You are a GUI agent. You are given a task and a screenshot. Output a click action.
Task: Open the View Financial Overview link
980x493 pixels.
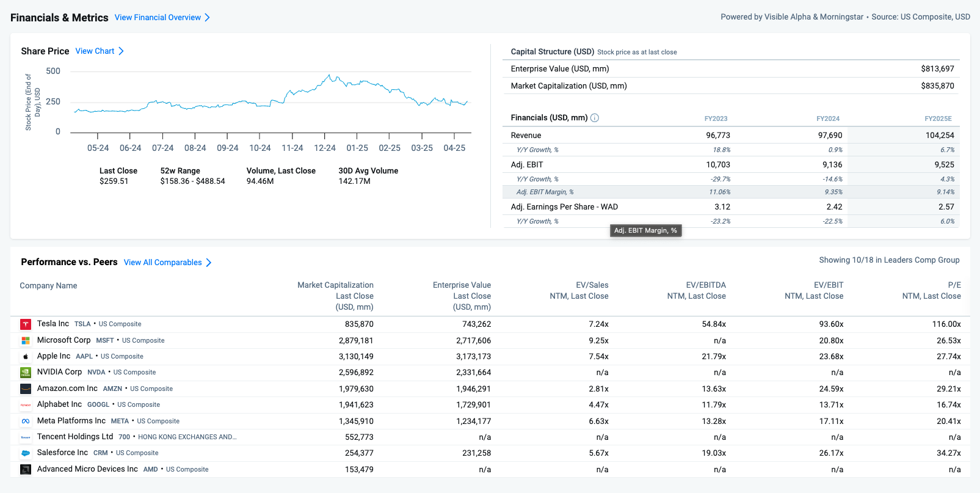click(158, 18)
